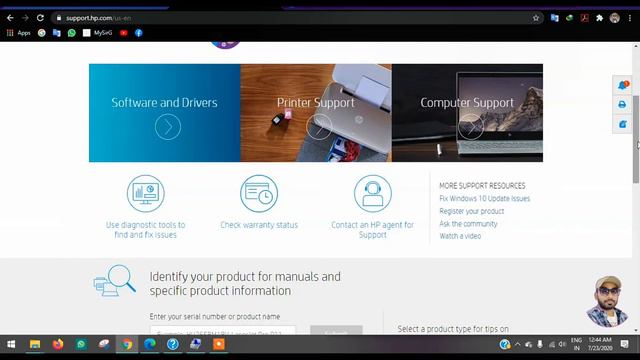Open the HP Support Assistant taskbar icon
This screenshot has height=360, width=640.
pyautogui.click(x=173, y=344)
